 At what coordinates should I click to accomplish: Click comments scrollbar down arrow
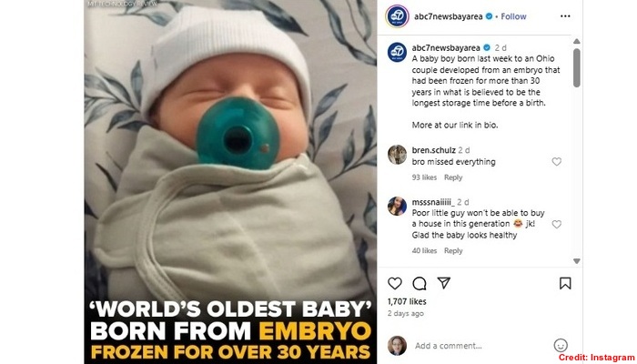[576, 261]
